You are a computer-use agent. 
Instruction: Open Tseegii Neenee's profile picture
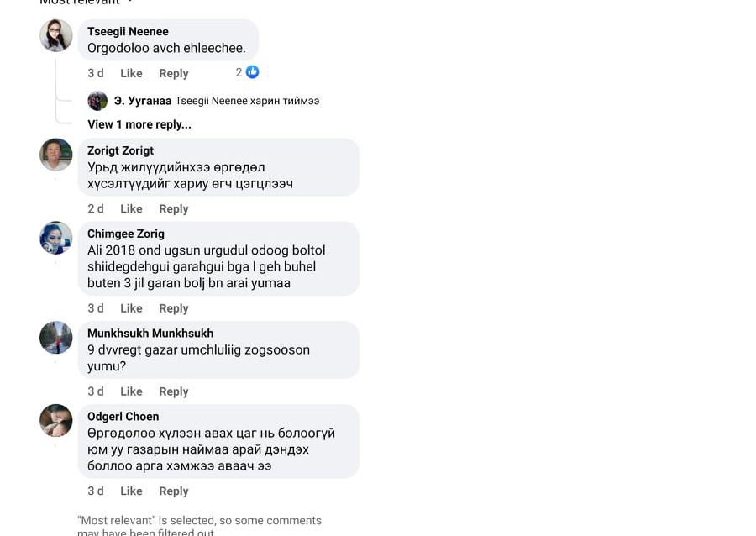(56, 35)
